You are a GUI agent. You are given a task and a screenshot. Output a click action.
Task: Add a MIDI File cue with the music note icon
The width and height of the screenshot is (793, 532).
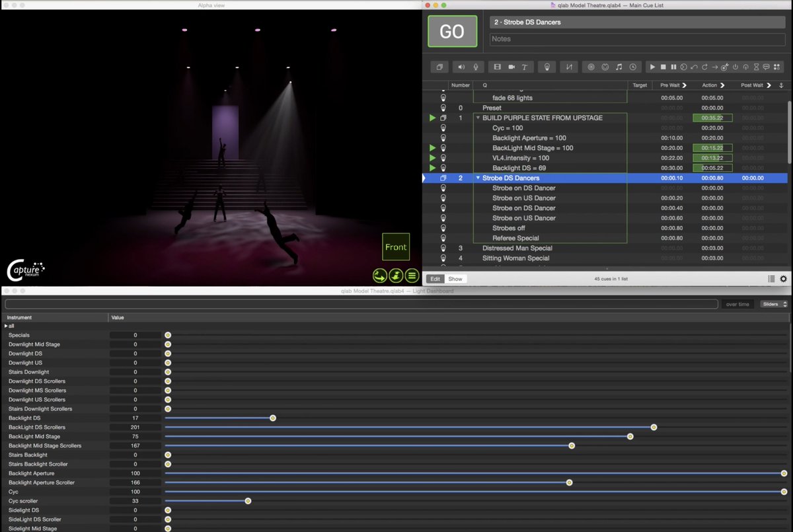pyautogui.click(x=619, y=67)
